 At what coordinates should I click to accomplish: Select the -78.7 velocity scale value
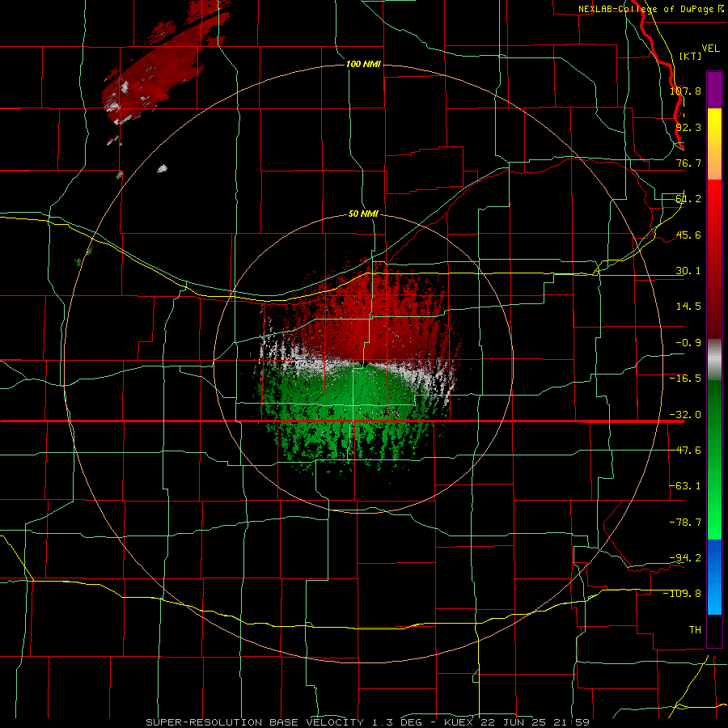click(x=685, y=523)
